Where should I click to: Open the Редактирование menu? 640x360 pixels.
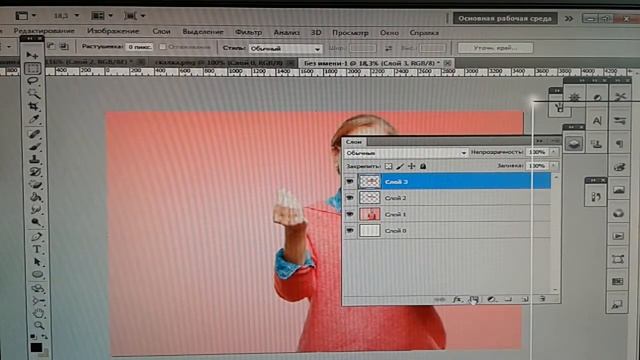click(44, 31)
